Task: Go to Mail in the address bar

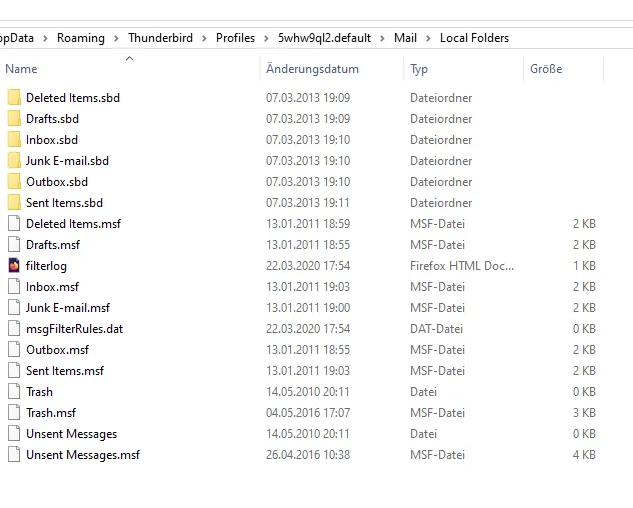Action: click(405, 38)
